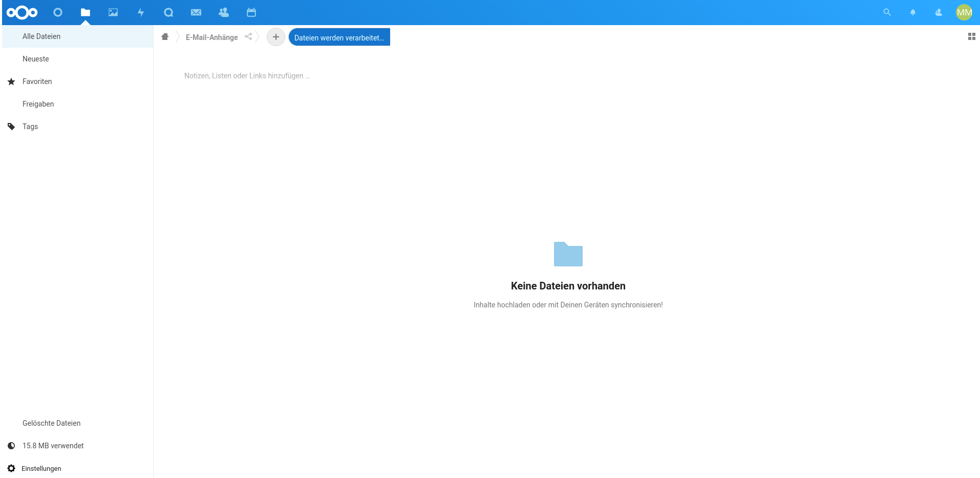Open the Contacts app icon
This screenshot has height=478, width=980.
[224, 12]
